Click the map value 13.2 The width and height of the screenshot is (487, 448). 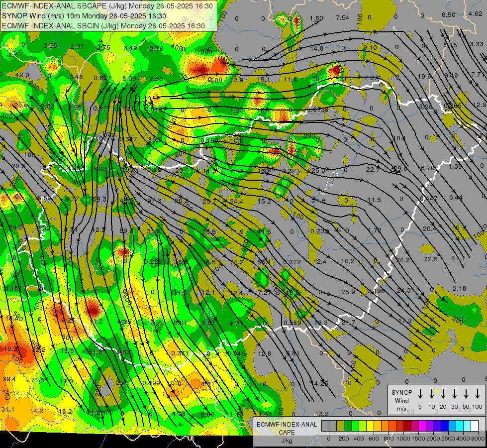pos(322,414)
